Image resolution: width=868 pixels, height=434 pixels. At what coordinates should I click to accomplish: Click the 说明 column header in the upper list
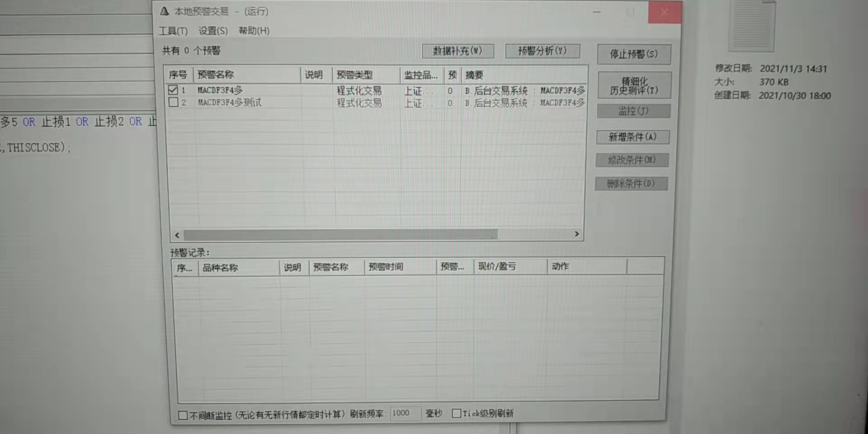316,75
